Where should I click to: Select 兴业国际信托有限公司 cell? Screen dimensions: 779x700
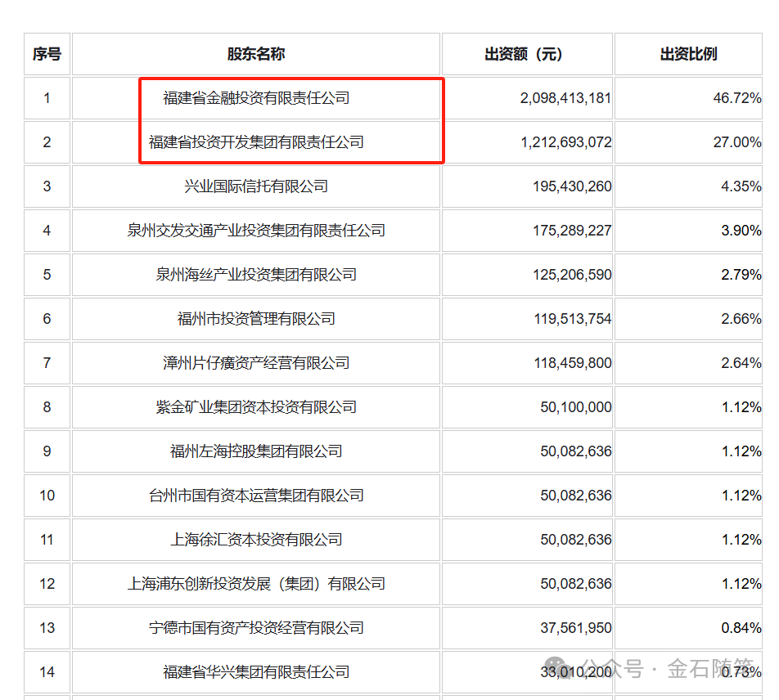[256, 186]
